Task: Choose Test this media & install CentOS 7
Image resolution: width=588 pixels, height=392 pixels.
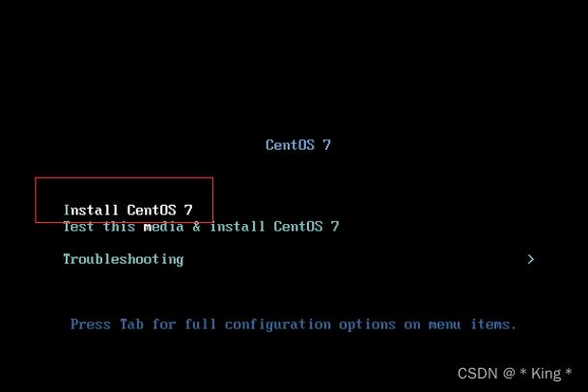Action: tap(201, 227)
